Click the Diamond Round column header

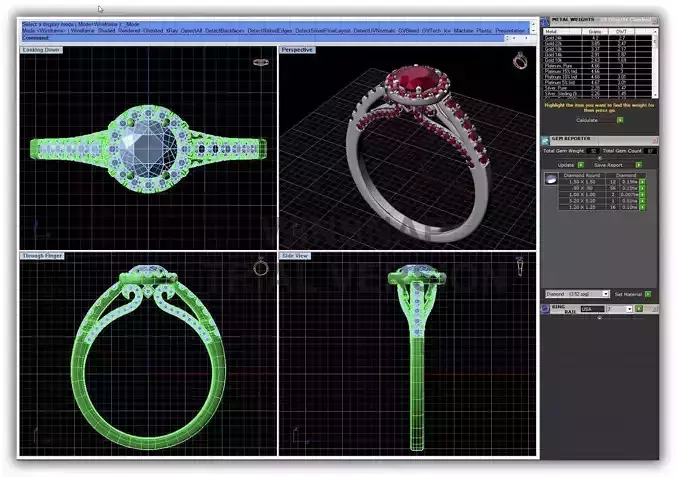[582, 175]
